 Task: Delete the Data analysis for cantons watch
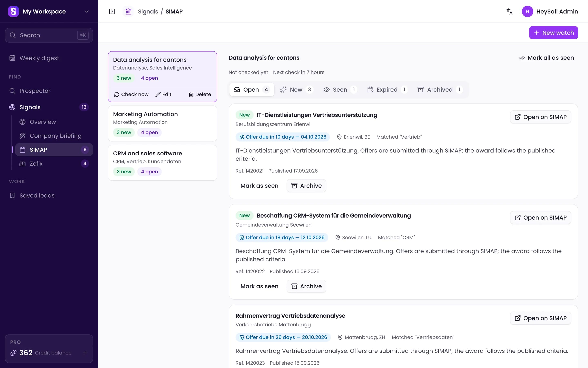tap(200, 94)
